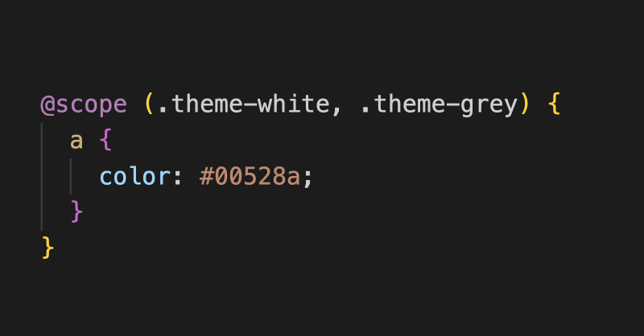Click the outer indent guide line
The width and height of the screenshot is (644, 336).
click(x=42, y=176)
